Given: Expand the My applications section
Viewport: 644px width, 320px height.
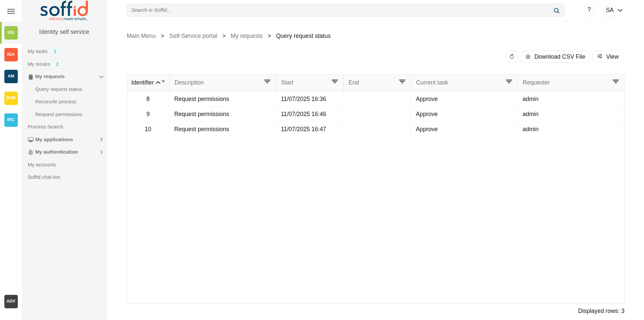Looking at the screenshot, I should [101, 140].
